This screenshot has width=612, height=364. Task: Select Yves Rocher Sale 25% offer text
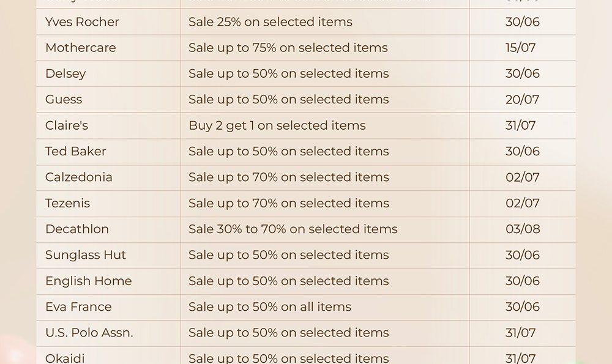pos(271,22)
